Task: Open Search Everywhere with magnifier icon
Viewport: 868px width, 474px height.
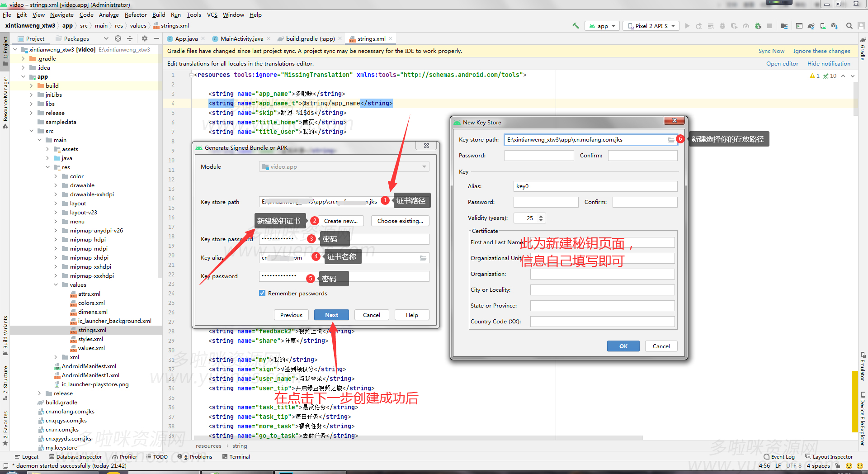Action: 849,26
